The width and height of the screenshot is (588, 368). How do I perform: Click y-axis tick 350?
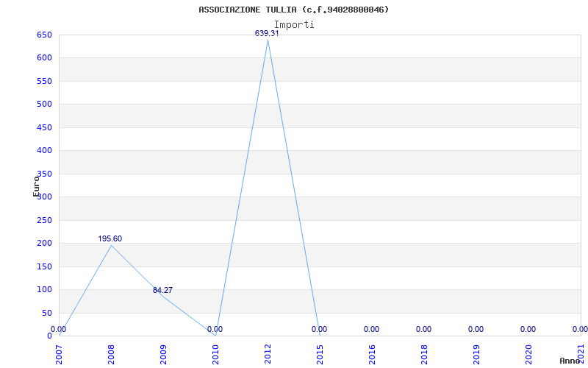[x=44, y=174]
